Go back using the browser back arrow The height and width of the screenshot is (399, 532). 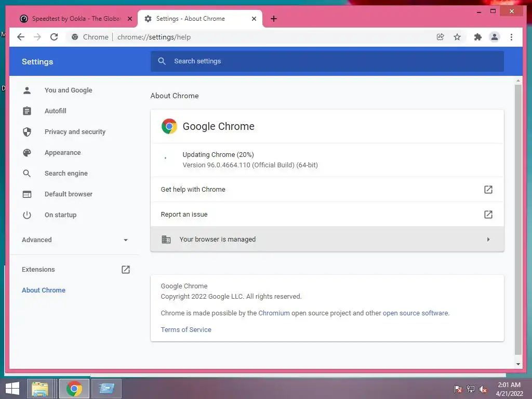click(x=21, y=37)
